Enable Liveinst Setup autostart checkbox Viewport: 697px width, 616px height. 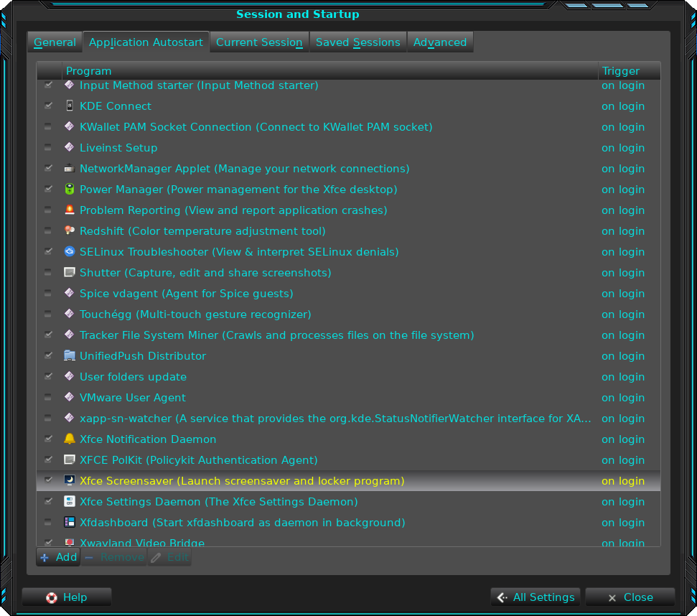pyautogui.click(x=48, y=148)
